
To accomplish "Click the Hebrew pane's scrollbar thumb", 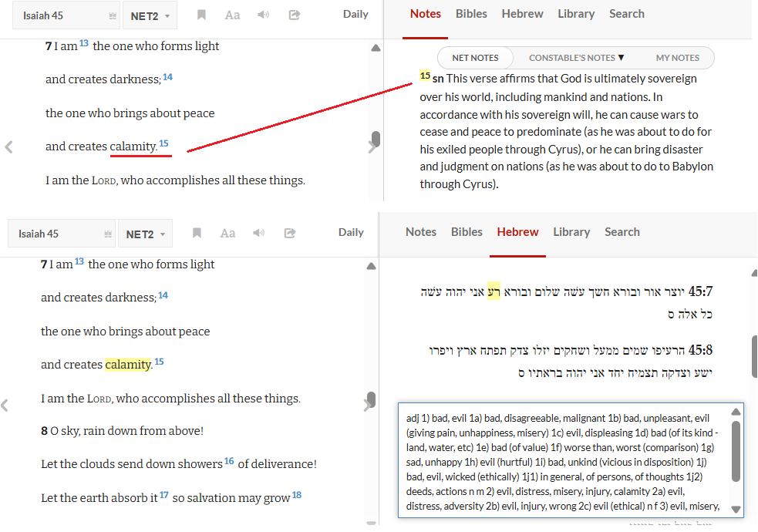I will click(x=755, y=357).
